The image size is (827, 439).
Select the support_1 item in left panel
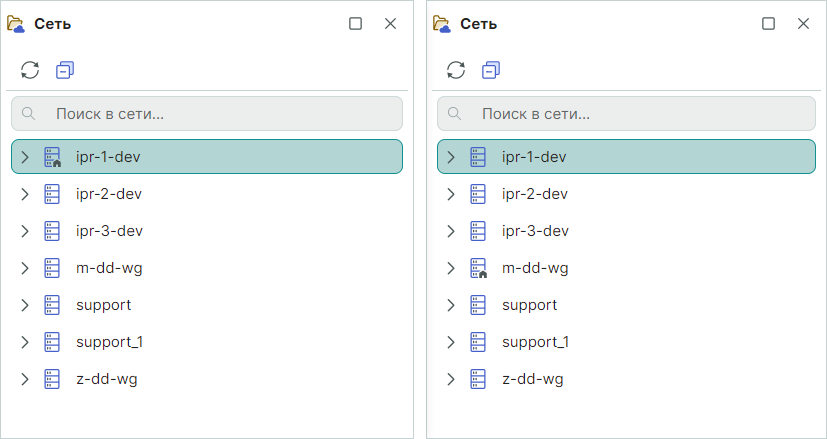pyautogui.click(x=109, y=342)
